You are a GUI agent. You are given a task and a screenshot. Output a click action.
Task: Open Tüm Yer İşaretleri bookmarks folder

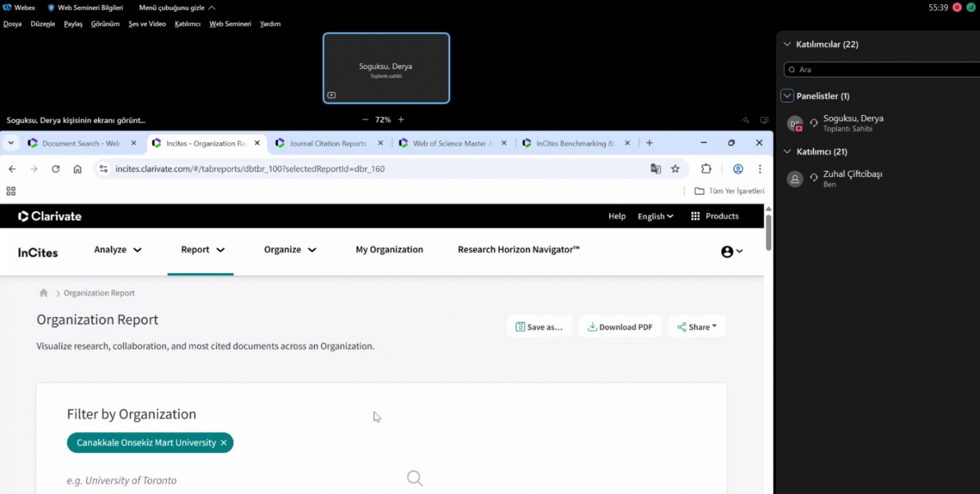729,191
